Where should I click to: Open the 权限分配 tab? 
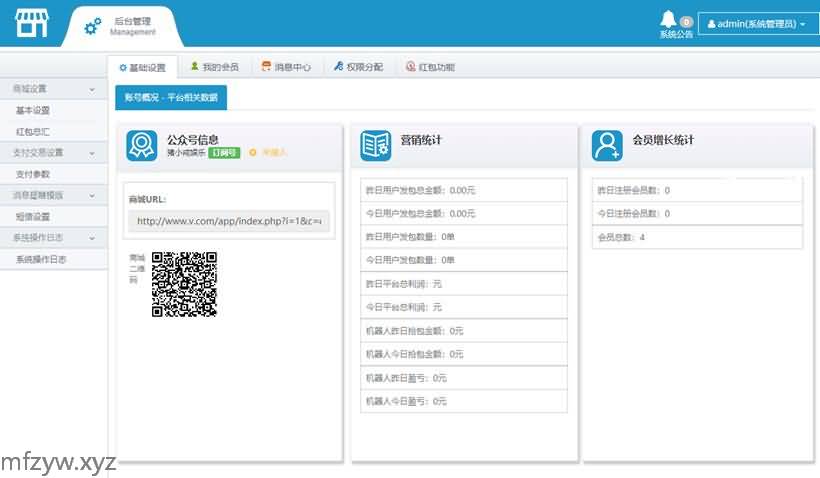pyautogui.click(x=358, y=67)
